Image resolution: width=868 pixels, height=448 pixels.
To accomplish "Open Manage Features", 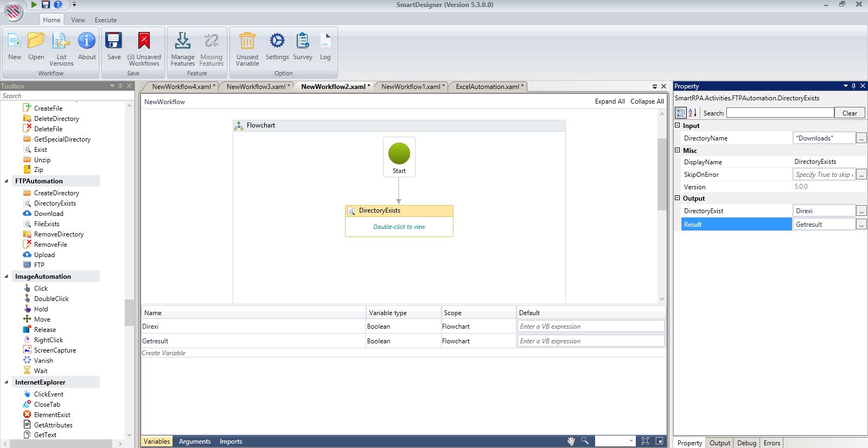I will [x=183, y=41].
